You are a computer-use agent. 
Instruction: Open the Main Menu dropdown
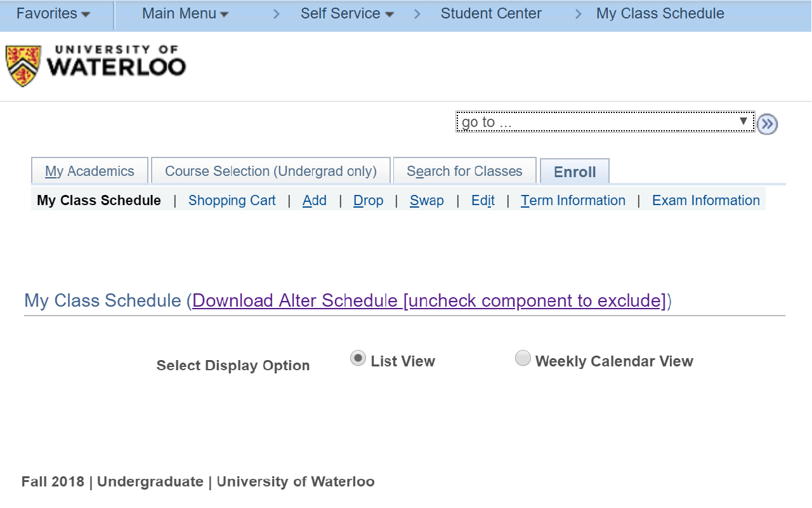tap(185, 13)
